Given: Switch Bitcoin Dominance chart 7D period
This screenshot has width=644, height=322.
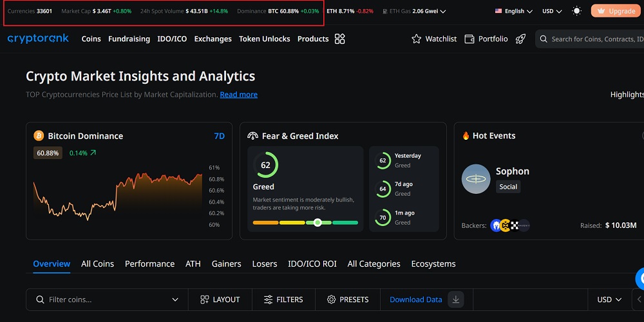Looking at the screenshot, I should [219, 136].
